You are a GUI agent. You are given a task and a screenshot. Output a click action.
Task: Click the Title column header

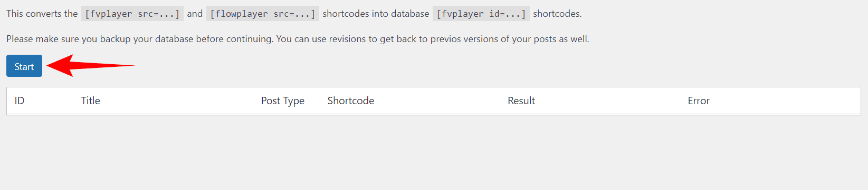click(x=91, y=101)
